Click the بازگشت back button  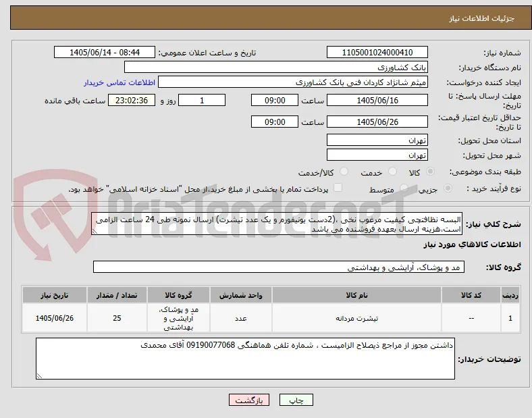(x=249, y=400)
